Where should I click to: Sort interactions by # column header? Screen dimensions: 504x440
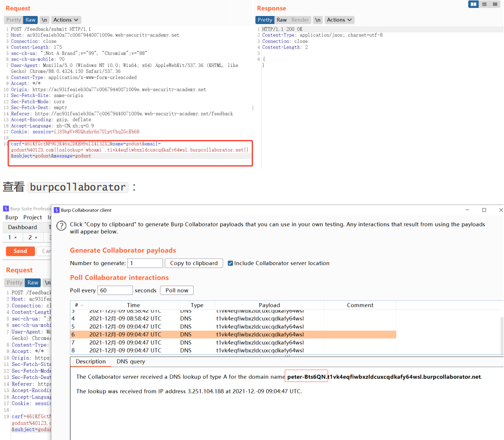click(x=79, y=305)
